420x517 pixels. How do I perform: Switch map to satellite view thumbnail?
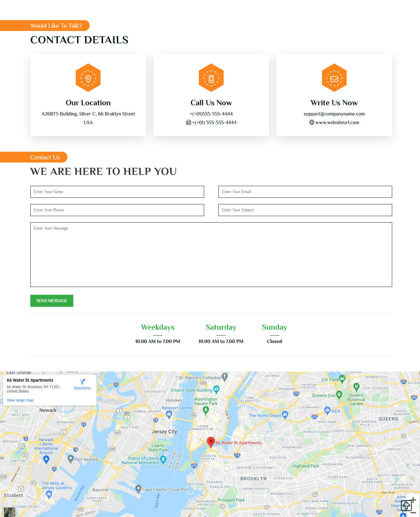(9, 512)
